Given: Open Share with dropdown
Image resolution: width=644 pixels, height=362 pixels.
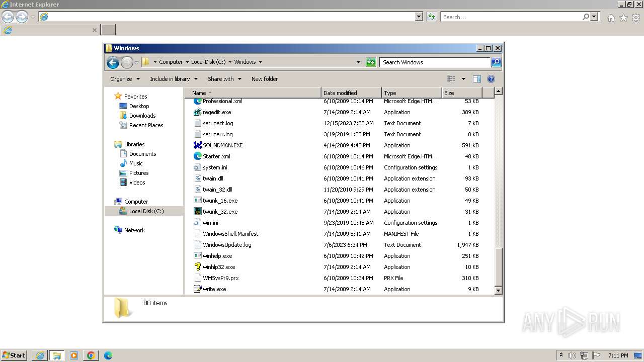Looking at the screenshot, I should (224, 79).
